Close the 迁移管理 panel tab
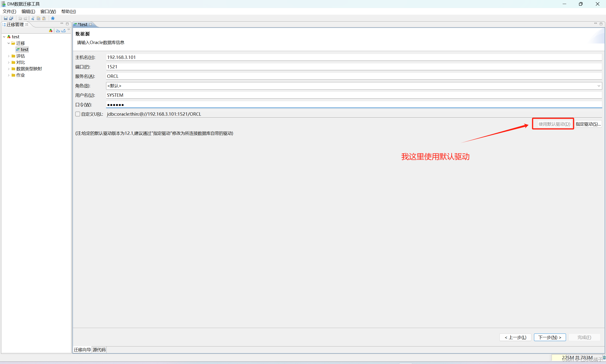 point(27,24)
